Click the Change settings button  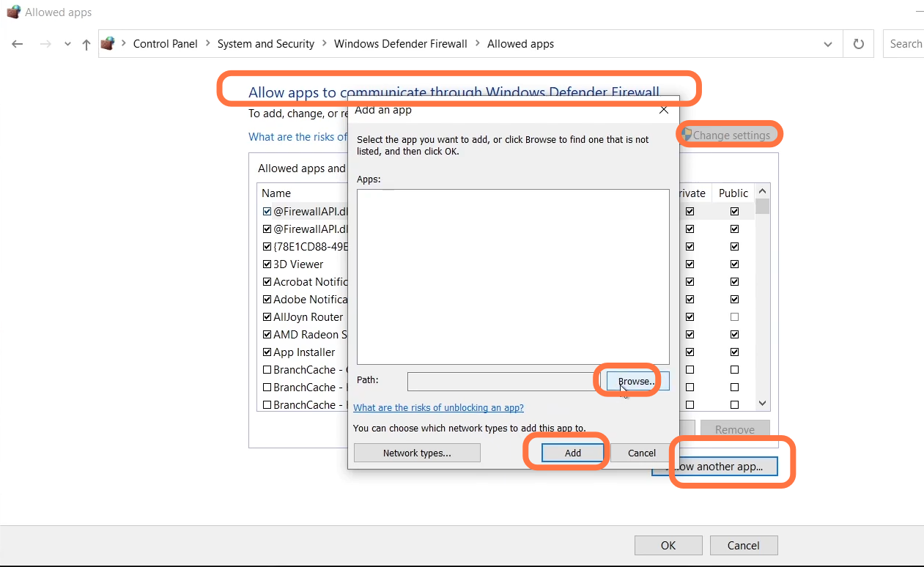727,135
